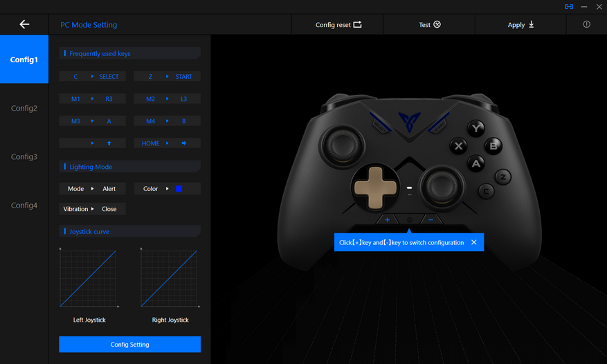Screen dimensions: 607x364
Task: Click the A button on the controller
Action: 475,163
